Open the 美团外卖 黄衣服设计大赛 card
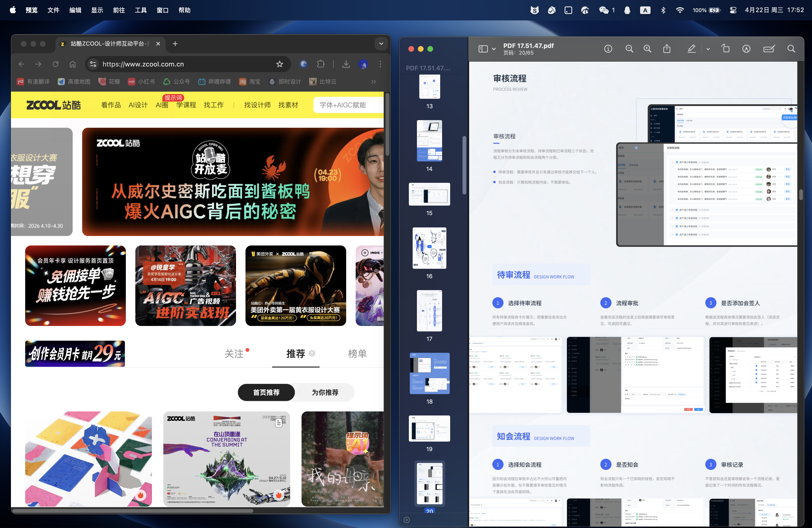The height and width of the screenshot is (528, 812). (x=296, y=286)
